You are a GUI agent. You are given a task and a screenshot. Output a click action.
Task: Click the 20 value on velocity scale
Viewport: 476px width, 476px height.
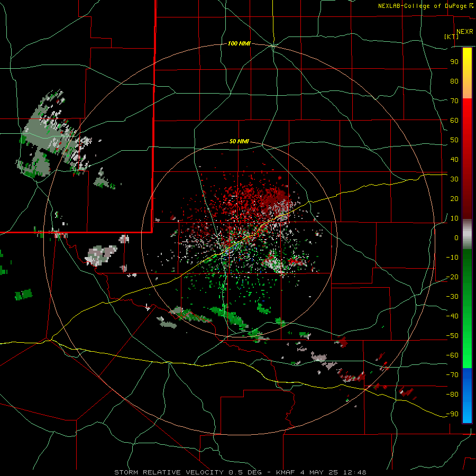pos(454,198)
